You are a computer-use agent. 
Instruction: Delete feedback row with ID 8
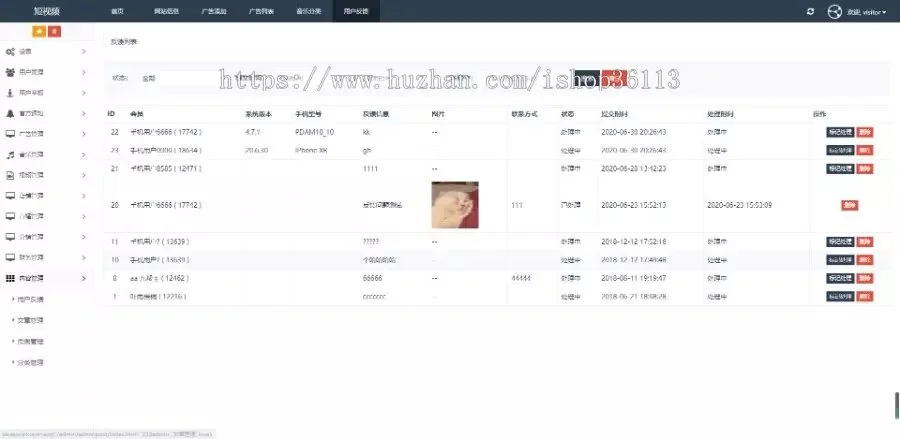[x=865, y=278]
